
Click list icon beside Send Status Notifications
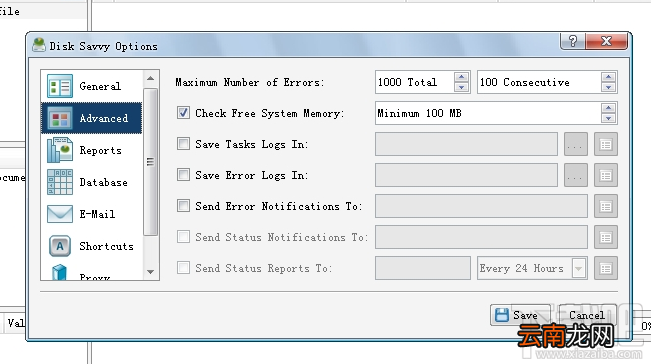point(606,237)
